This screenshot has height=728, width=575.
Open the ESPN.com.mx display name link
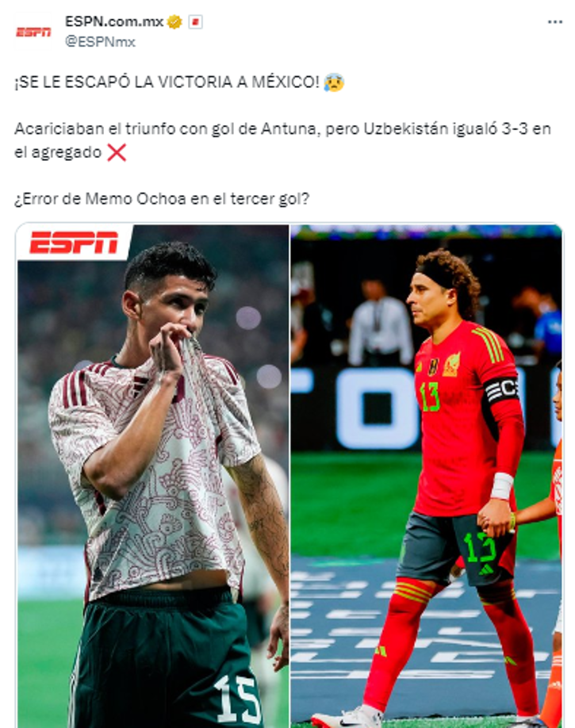114,22
